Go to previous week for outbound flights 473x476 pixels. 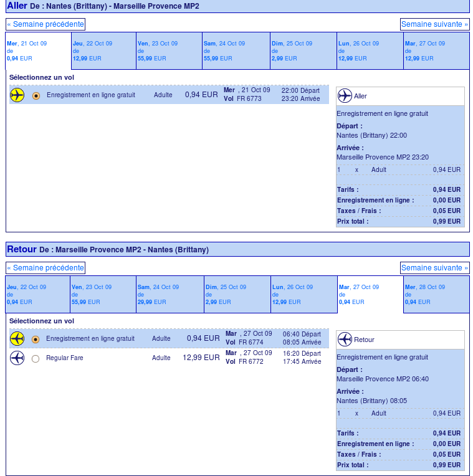[x=45, y=24]
